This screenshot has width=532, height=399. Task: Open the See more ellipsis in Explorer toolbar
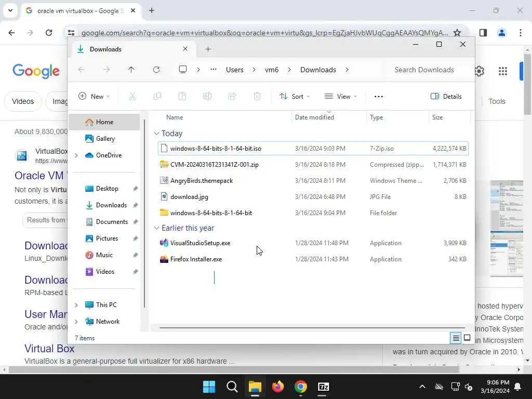click(379, 96)
